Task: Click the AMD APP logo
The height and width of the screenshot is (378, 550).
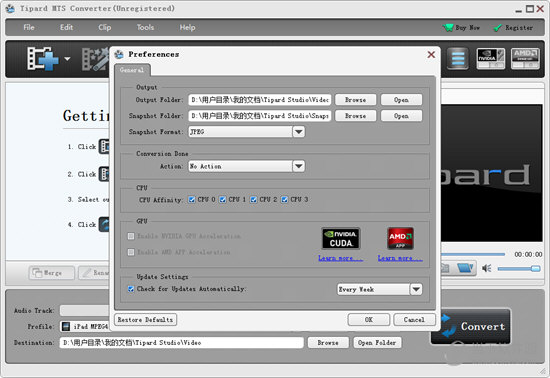Action: click(400, 238)
